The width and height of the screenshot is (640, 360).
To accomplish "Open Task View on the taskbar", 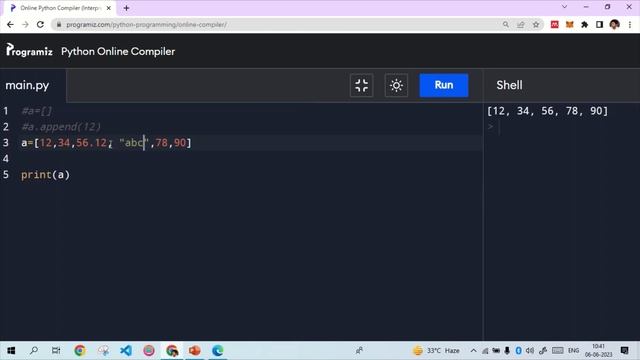I will click(56, 350).
